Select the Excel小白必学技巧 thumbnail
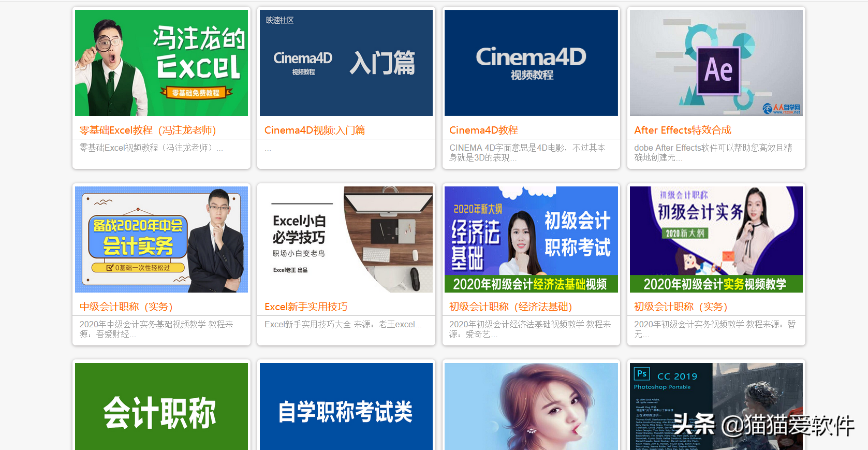Screen dimensions: 868x450 pyautogui.click(x=346, y=239)
